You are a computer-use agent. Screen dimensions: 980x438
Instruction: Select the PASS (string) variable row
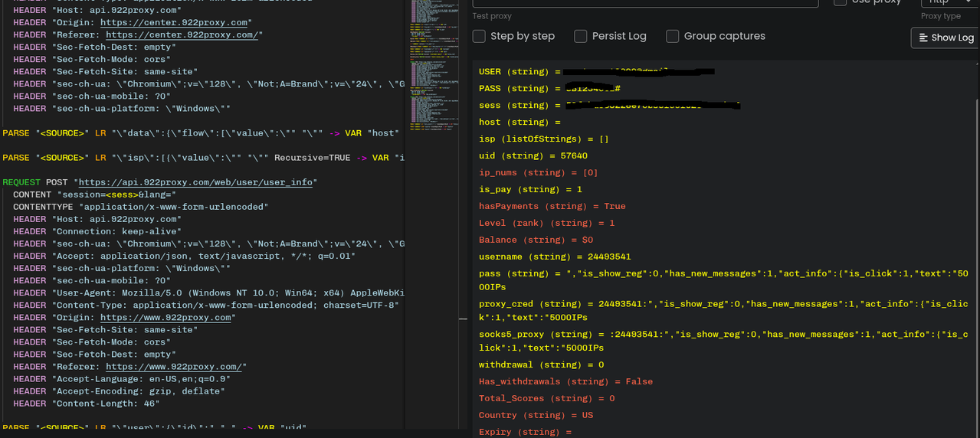549,88
